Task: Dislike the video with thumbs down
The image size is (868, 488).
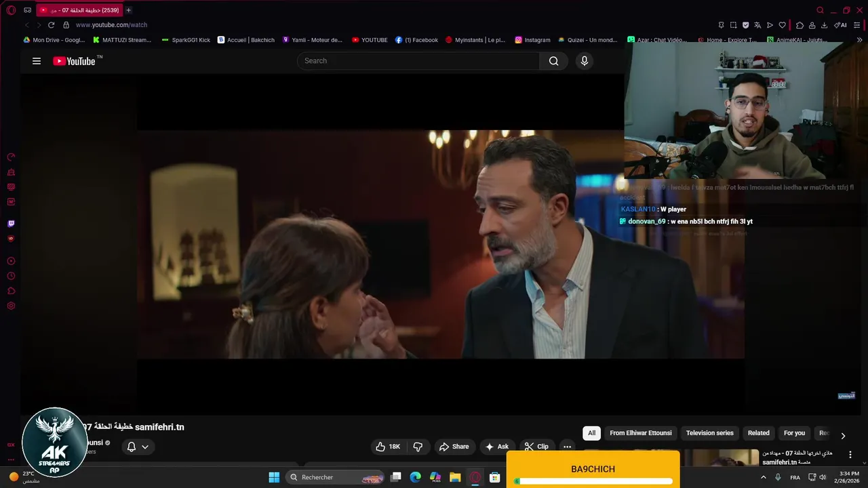Action: point(418,447)
